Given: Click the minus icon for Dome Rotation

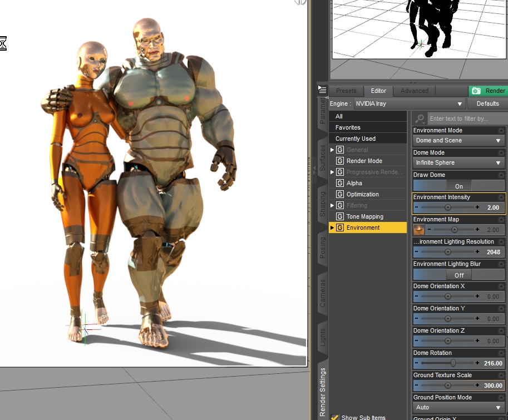Looking at the screenshot, I should (x=416, y=363).
